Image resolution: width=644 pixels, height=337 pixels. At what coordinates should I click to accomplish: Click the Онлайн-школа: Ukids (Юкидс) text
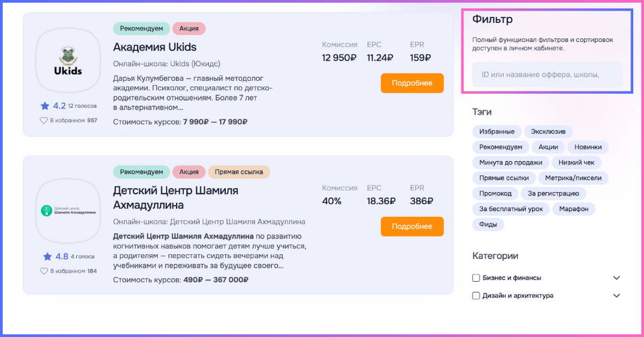tap(167, 64)
